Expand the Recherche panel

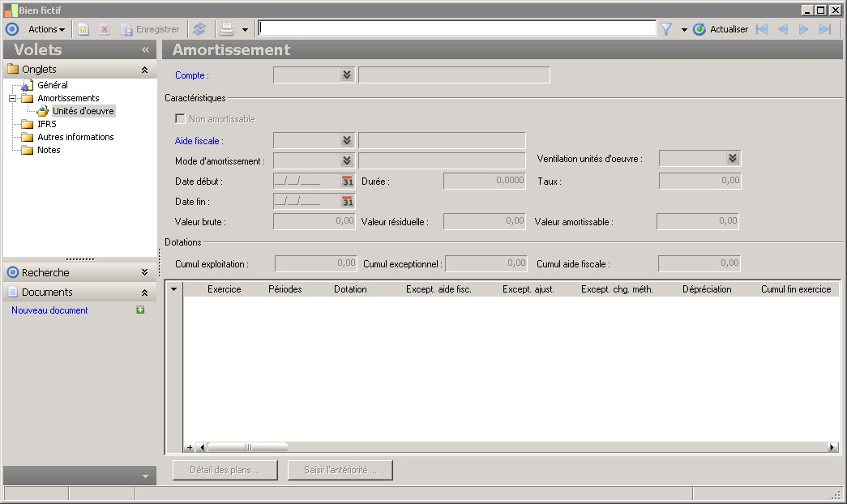[144, 273]
